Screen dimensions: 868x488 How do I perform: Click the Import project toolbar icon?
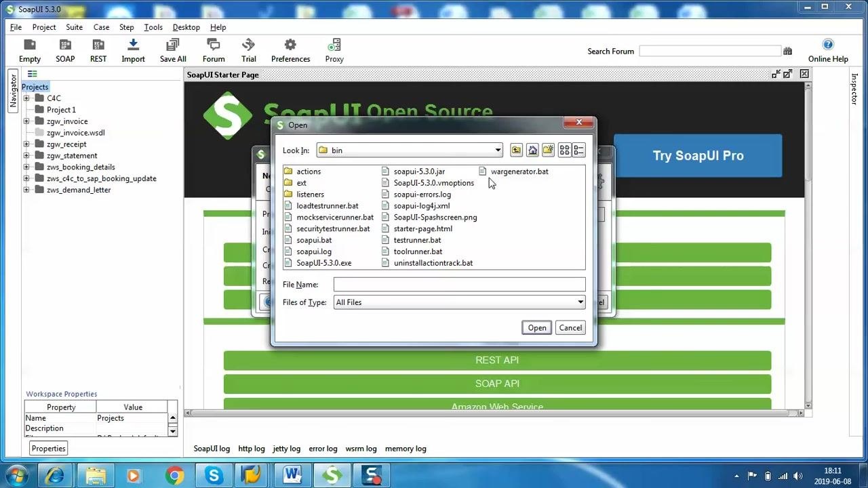133,51
